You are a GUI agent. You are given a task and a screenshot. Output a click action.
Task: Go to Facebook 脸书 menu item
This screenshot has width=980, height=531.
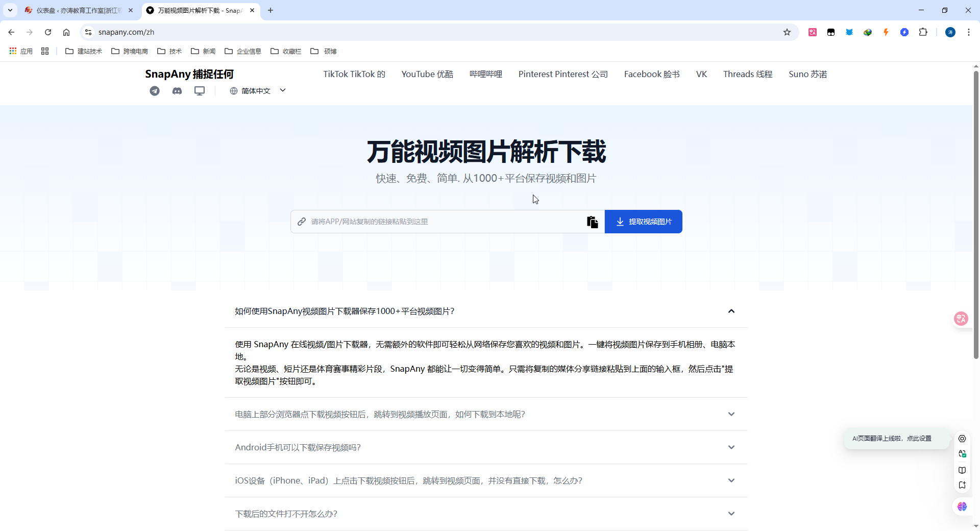pyautogui.click(x=652, y=74)
